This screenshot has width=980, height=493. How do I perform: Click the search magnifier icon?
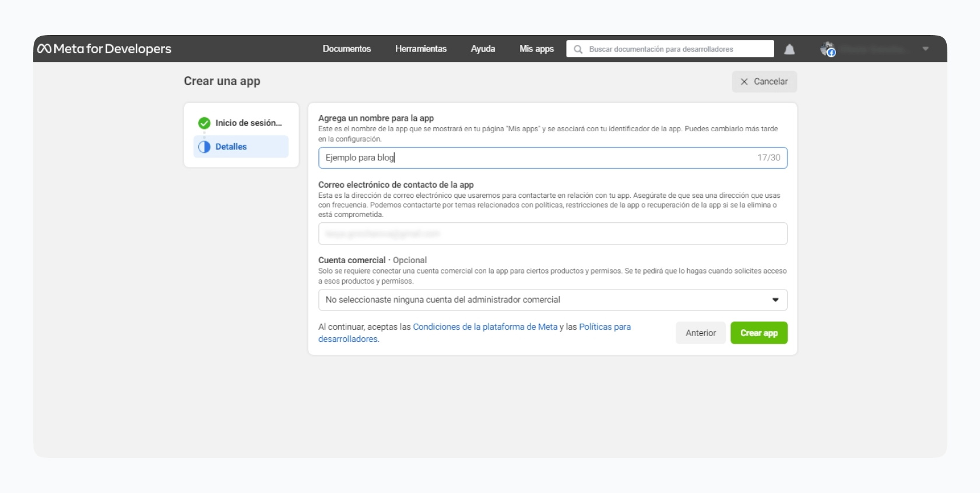click(x=578, y=50)
